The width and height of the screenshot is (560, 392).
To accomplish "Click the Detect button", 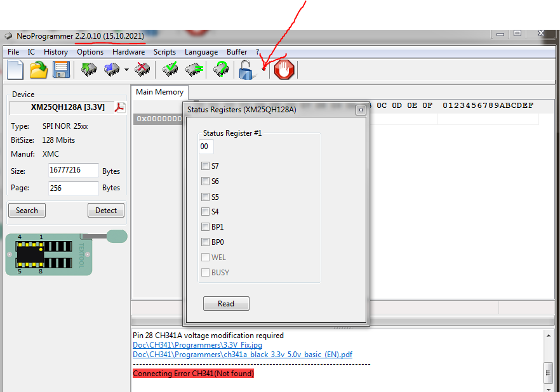I will pos(106,211).
